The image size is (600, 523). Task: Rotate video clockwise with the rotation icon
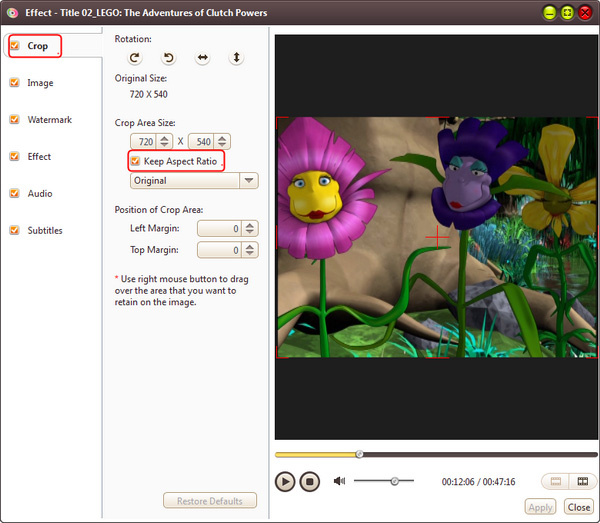tap(134, 58)
